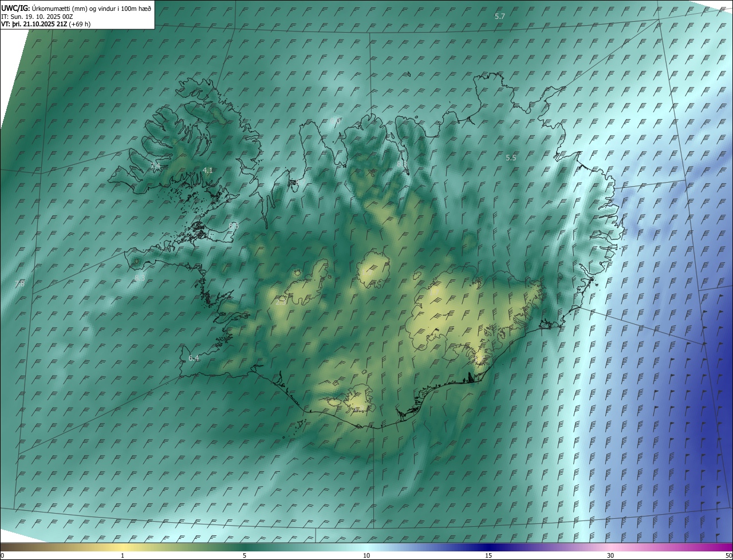
Task: Select the initial time "IT: Sun. 19. 10. 2025 00Z"
Action: pos(37,17)
